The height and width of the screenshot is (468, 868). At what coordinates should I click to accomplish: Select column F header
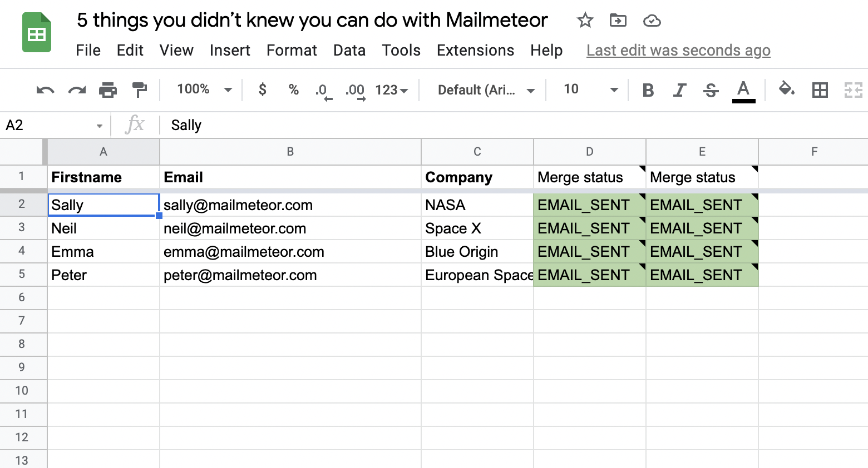click(x=813, y=152)
